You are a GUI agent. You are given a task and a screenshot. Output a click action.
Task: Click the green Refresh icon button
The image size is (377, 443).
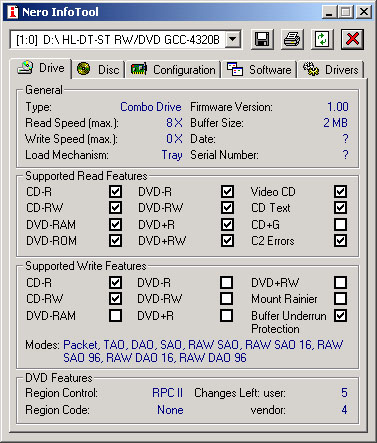coord(322,39)
